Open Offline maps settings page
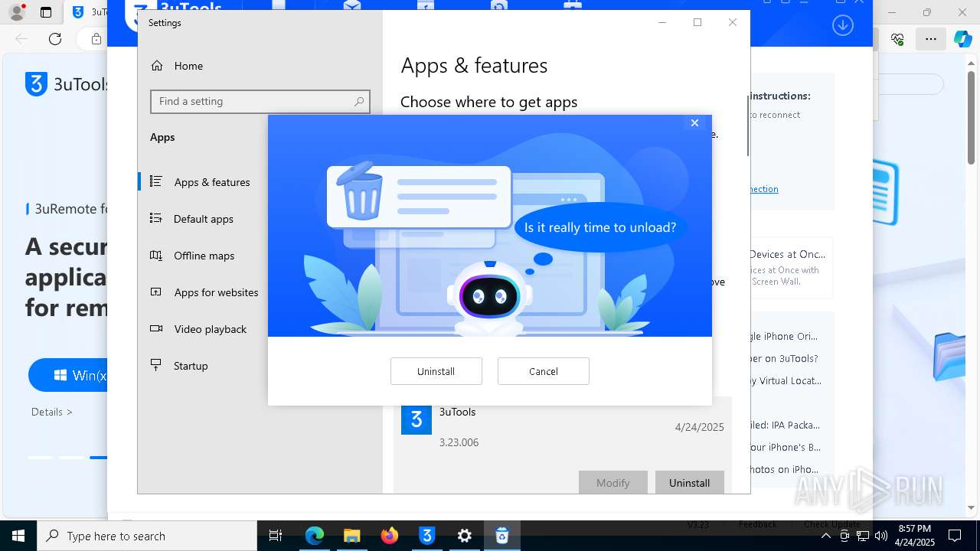The image size is (980, 551). coord(204,256)
